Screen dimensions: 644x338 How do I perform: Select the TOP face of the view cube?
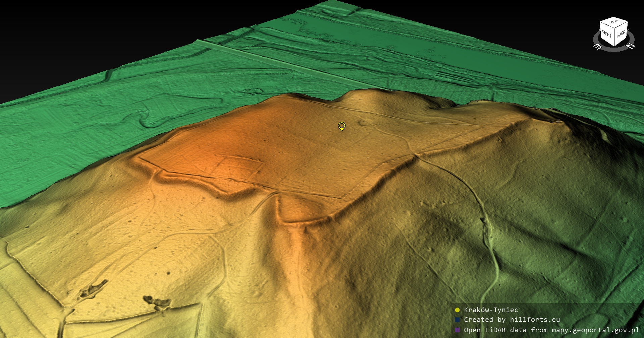pyautogui.click(x=614, y=22)
